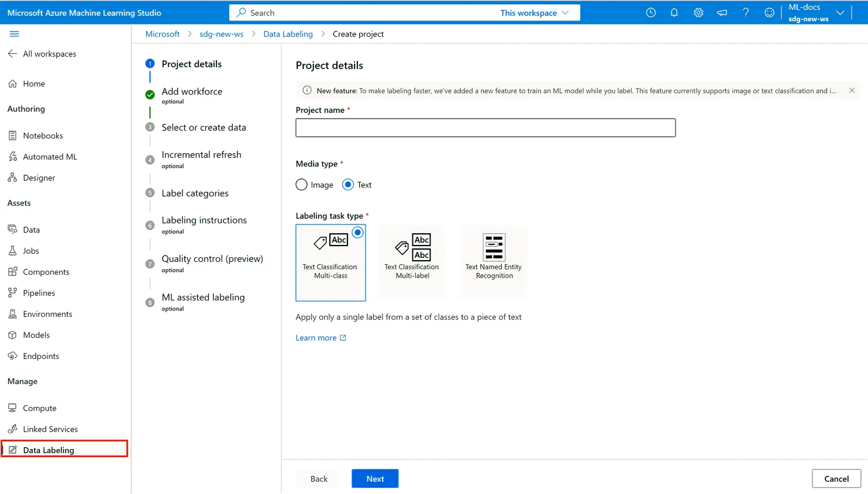Image resolution: width=868 pixels, height=494 pixels.
Task: Open the workspace switcher dropdown
Action: click(841, 12)
